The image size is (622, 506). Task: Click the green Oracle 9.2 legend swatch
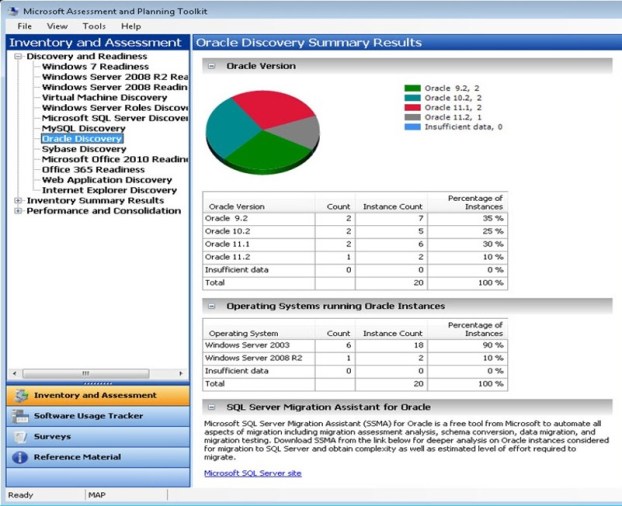(x=412, y=88)
